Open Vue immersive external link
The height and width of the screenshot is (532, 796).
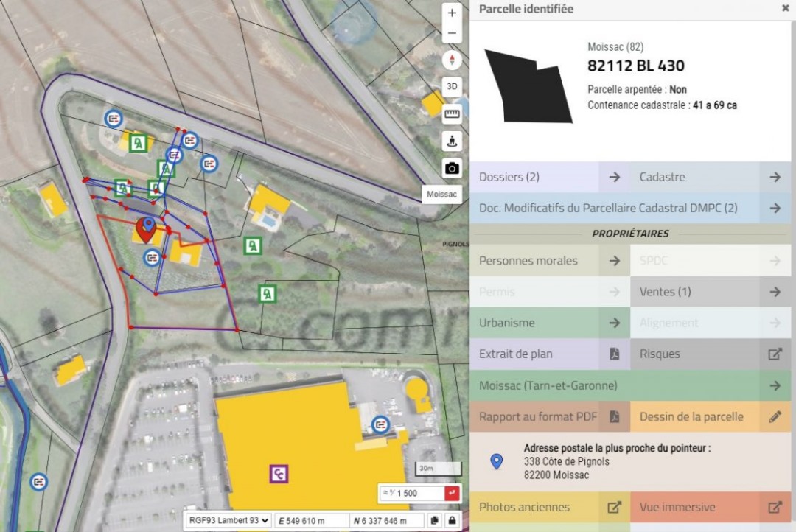710,507
